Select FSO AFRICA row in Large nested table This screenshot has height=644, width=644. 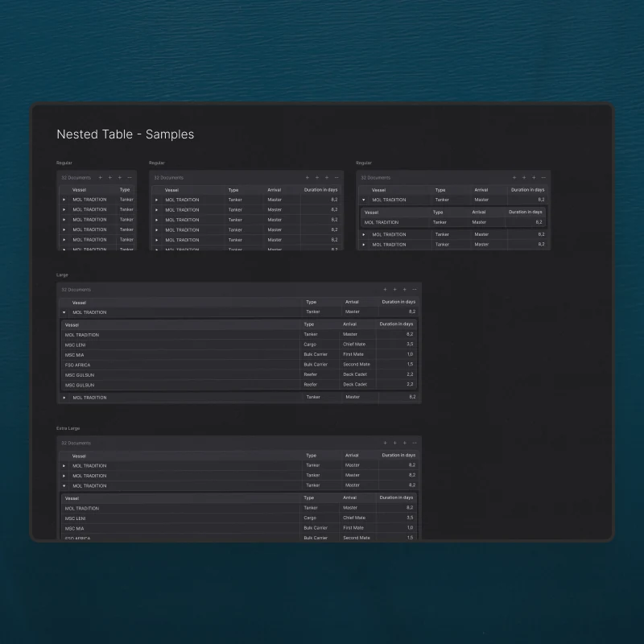239,365
